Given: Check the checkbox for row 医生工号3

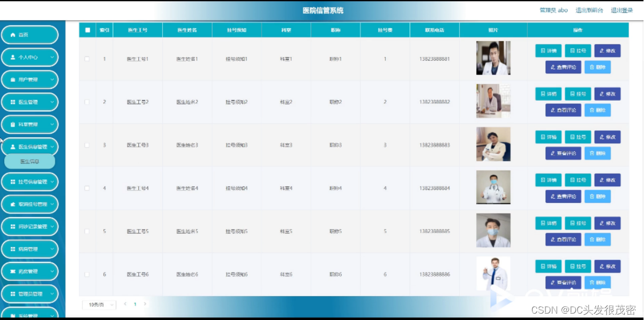Looking at the screenshot, I should click(87, 145).
